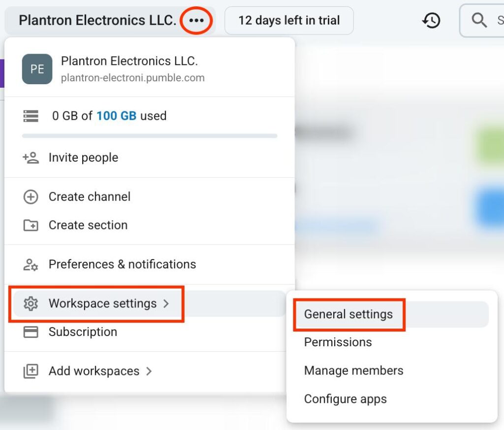The width and height of the screenshot is (504, 430).
Task: Click the 12 days left in trial button
Action: tap(289, 21)
